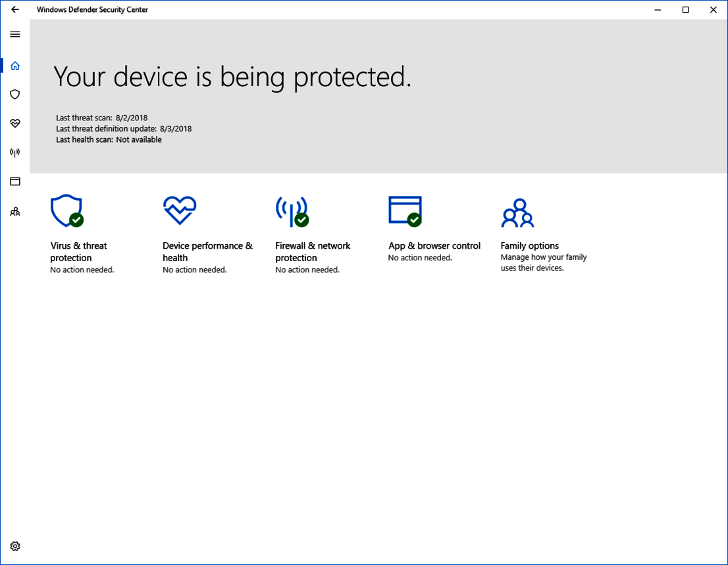Open the sidebar heart icon for device health
The height and width of the screenshot is (565, 728).
pyautogui.click(x=15, y=124)
